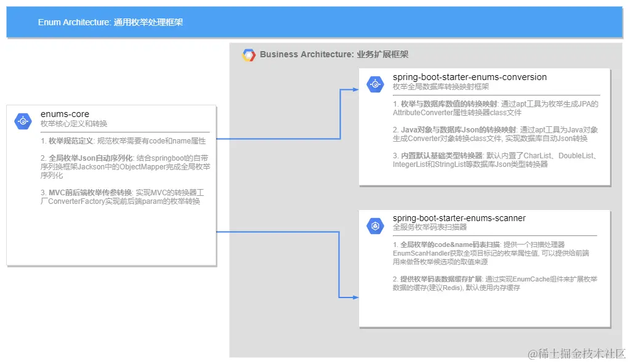Select item 2 Java对象与数据库Json的转换映射 text
The height and width of the screenshot is (364, 630).
[x=495, y=134]
